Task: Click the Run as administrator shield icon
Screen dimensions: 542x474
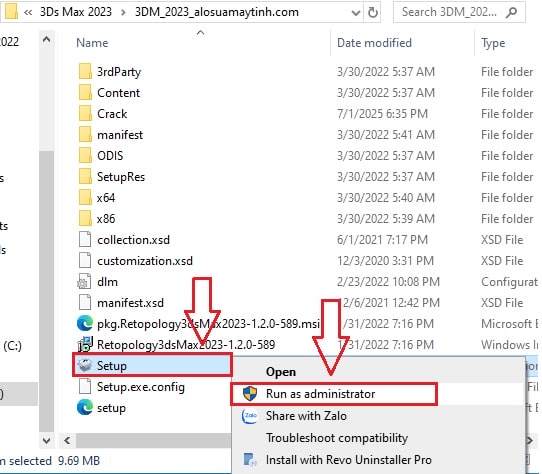Action: coord(250,393)
